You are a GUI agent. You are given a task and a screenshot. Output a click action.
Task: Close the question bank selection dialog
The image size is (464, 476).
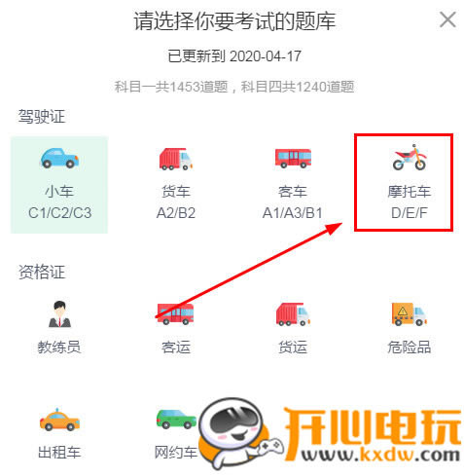point(447,19)
